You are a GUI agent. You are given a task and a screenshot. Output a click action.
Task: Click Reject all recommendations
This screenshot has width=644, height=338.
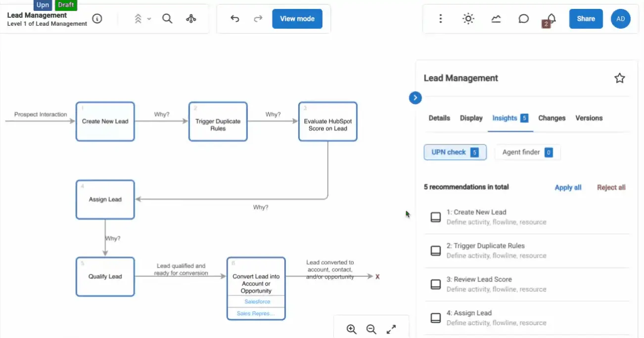(611, 187)
